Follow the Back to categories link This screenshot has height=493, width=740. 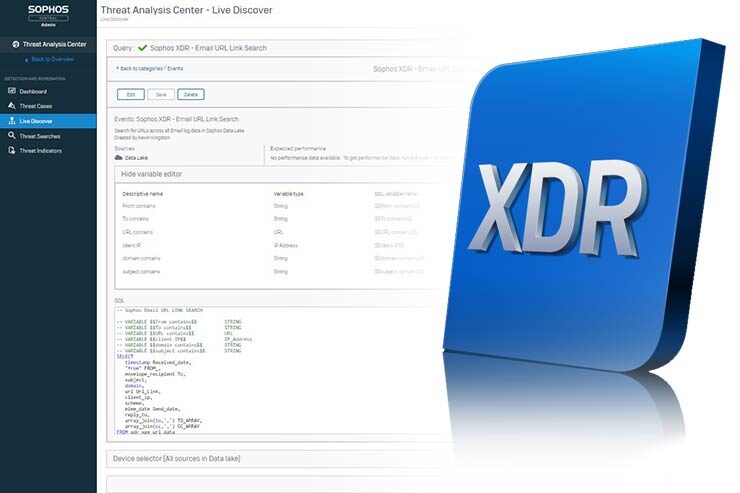tap(140, 69)
